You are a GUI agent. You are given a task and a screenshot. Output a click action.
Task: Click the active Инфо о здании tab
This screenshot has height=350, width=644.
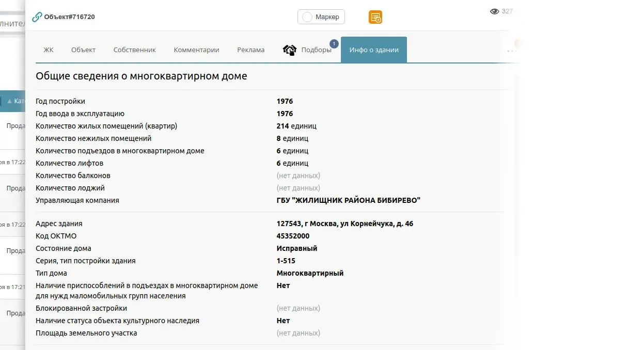[373, 50]
